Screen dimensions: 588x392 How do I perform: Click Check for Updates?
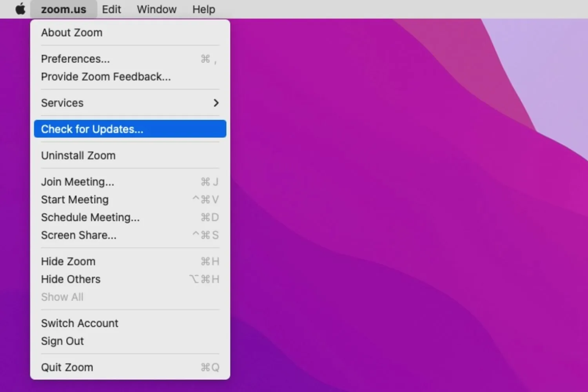tap(92, 129)
